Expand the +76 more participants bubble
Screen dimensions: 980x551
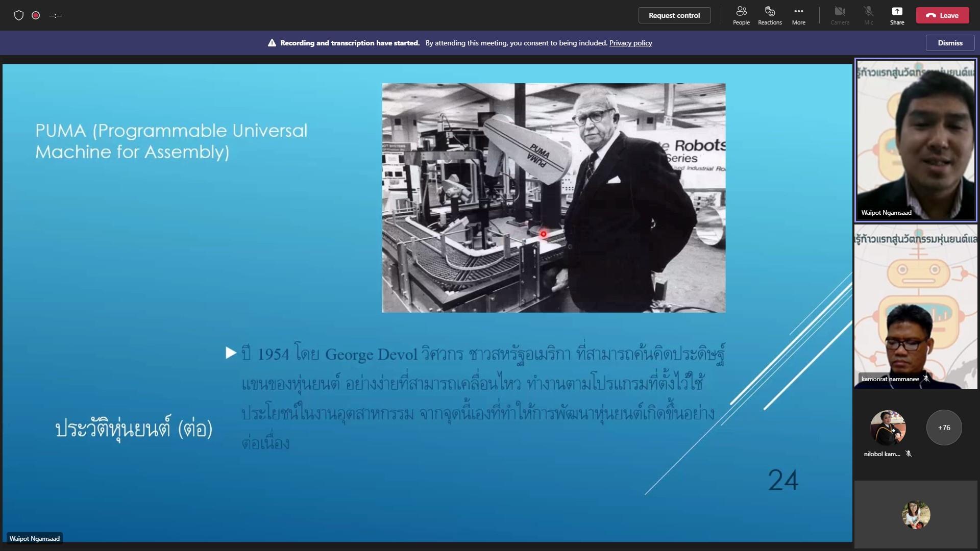tap(944, 428)
